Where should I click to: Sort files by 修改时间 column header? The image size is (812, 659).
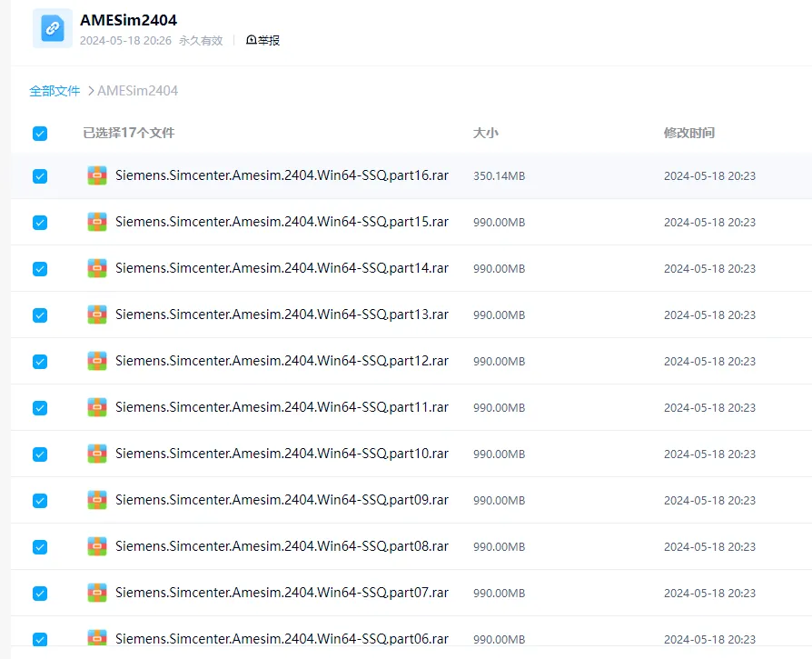coord(689,133)
